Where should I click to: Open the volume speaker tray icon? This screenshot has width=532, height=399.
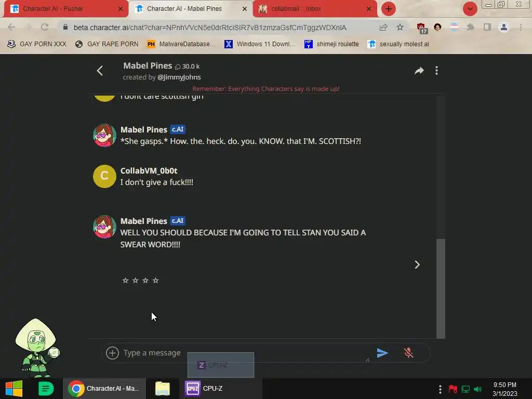(478, 389)
